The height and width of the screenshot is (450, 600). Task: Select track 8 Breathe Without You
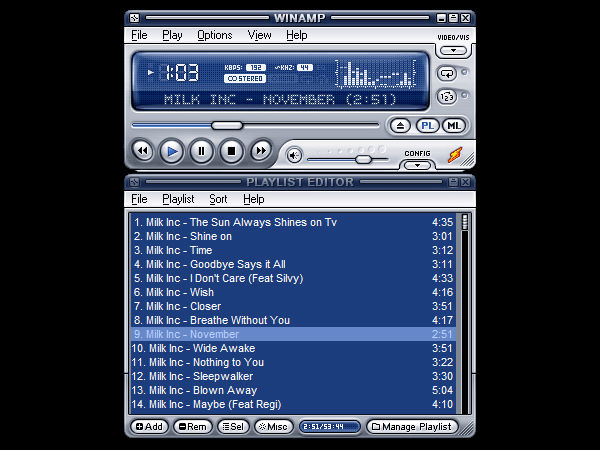point(293,320)
